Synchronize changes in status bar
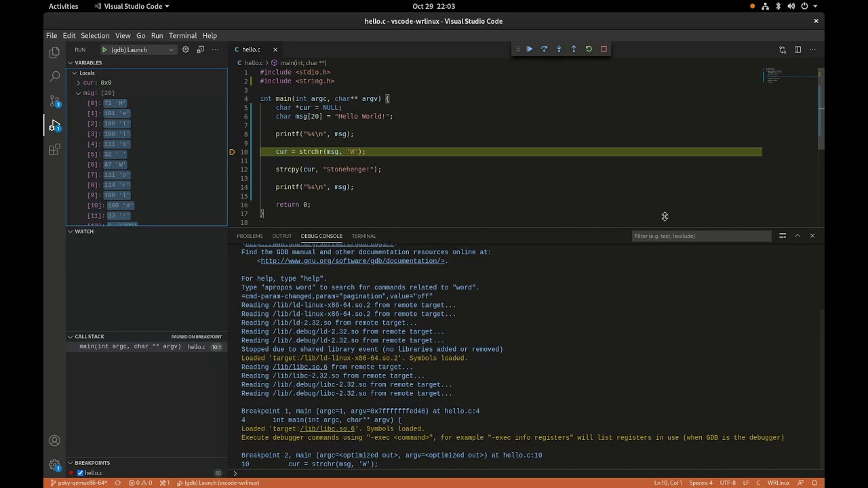868x488 pixels. [x=118, y=483]
